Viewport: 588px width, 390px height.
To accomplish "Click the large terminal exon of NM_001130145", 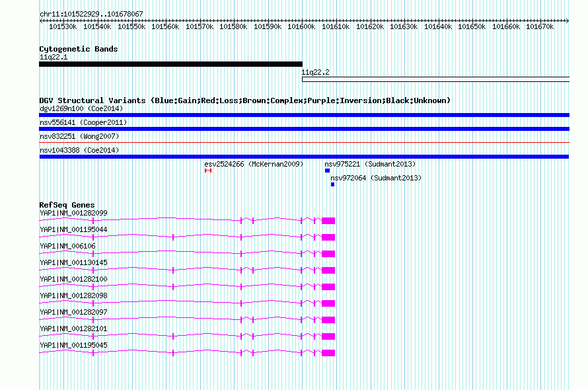I will click(328, 270).
